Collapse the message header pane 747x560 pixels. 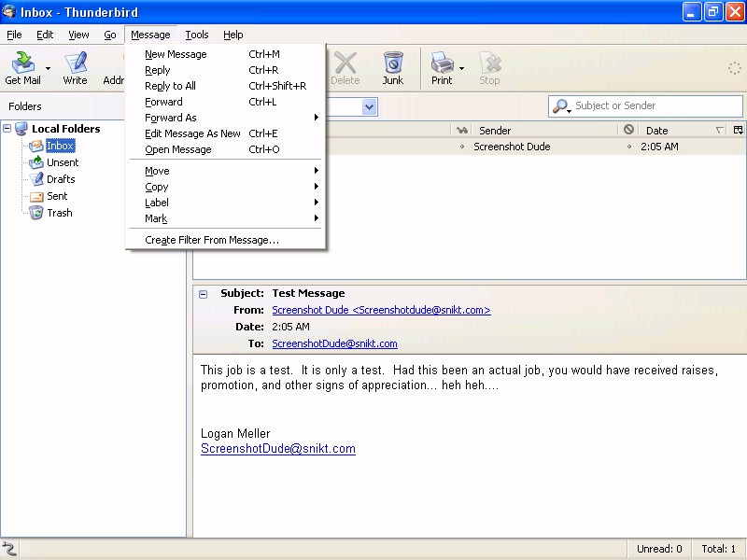pyautogui.click(x=203, y=294)
